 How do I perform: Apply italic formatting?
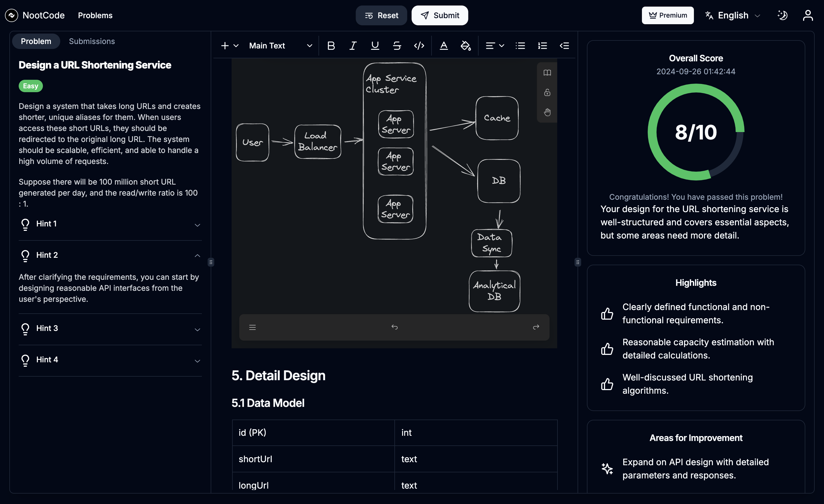coord(353,46)
